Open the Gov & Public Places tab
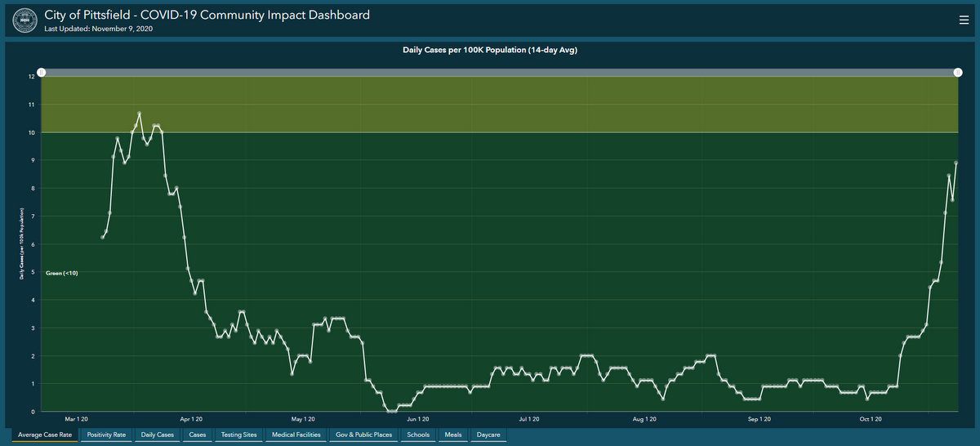The width and height of the screenshot is (980, 446). [x=364, y=435]
